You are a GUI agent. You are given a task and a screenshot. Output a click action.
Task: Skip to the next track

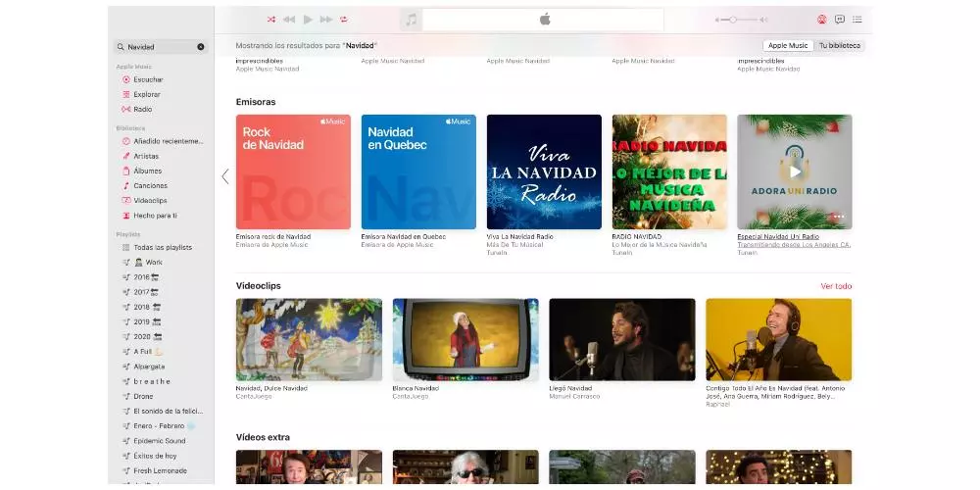click(x=326, y=20)
